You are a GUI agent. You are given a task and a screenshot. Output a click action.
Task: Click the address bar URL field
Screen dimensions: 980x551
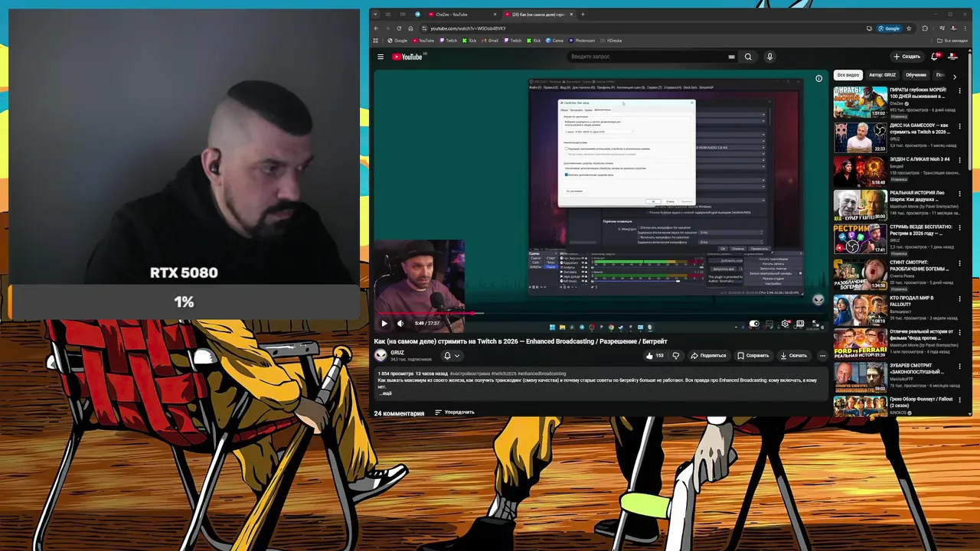pyautogui.click(x=643, y=28)
